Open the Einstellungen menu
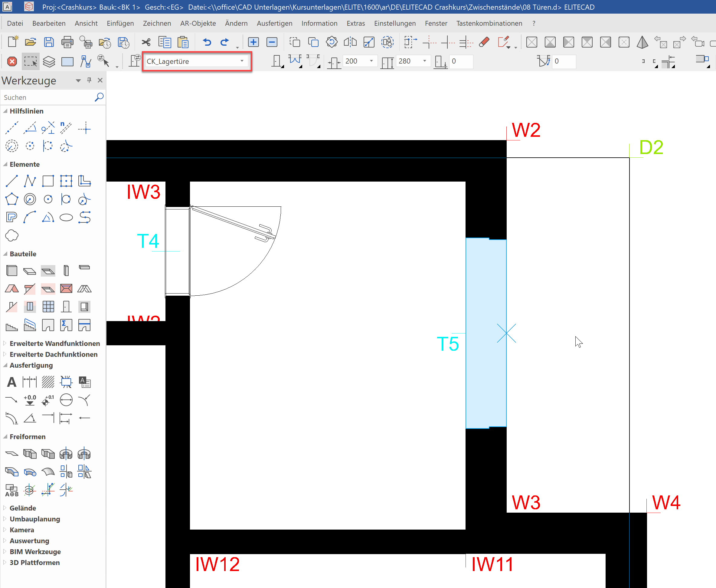The image size is (716, 588). pyautogui.click(x=395, y=23)
